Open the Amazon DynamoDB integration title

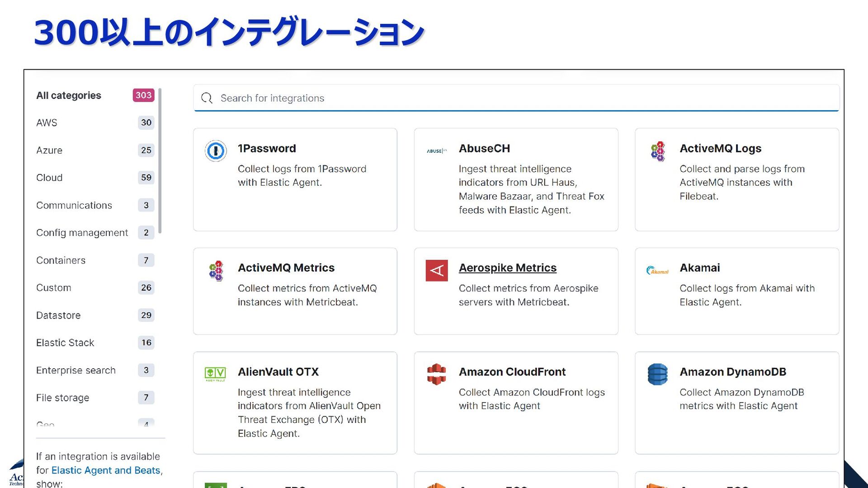(733, 372)
